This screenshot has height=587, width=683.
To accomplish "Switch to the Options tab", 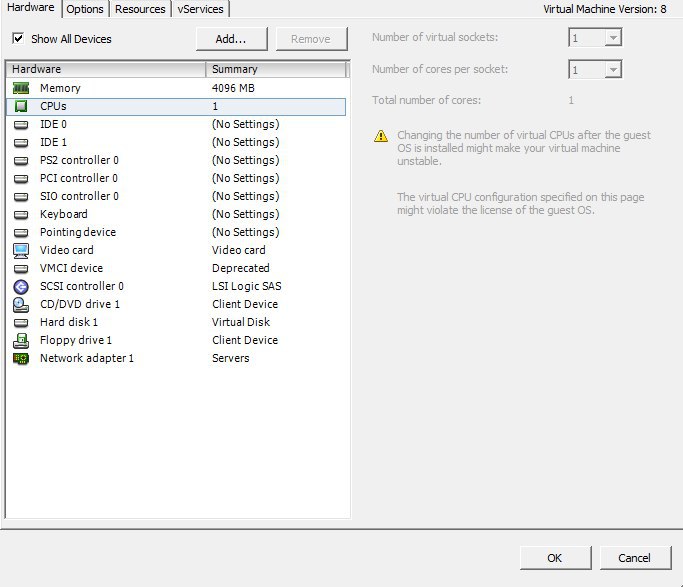I will click(x=85, y=9).
